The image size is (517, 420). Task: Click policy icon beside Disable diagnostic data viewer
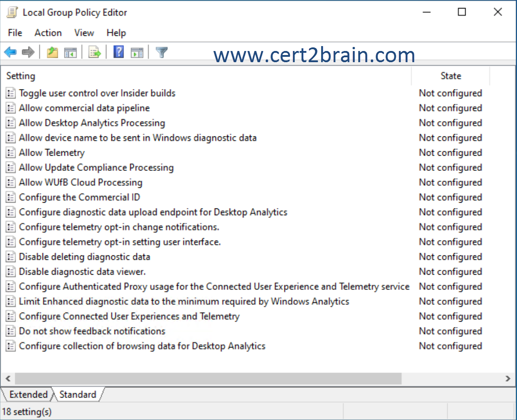tap(11, 272)
